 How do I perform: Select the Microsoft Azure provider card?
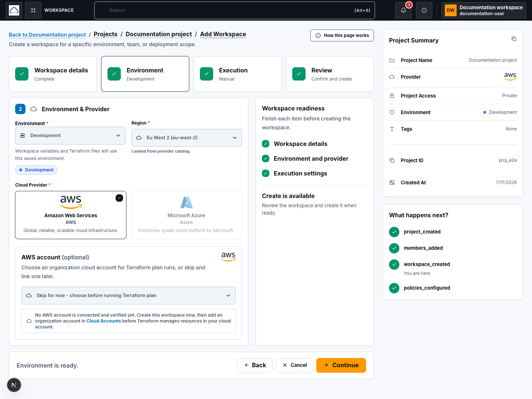click(x=187, y=215)
